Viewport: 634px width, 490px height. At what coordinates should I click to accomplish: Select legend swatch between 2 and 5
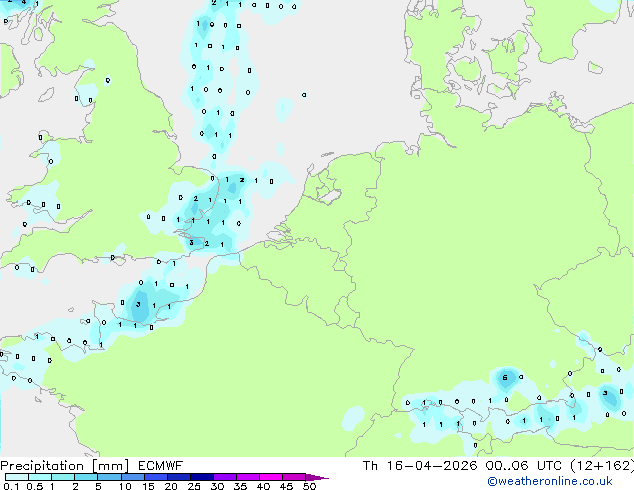86,477
